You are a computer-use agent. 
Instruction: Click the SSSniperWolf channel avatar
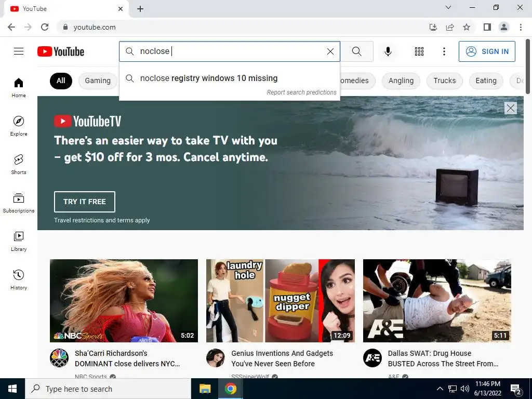216,358
